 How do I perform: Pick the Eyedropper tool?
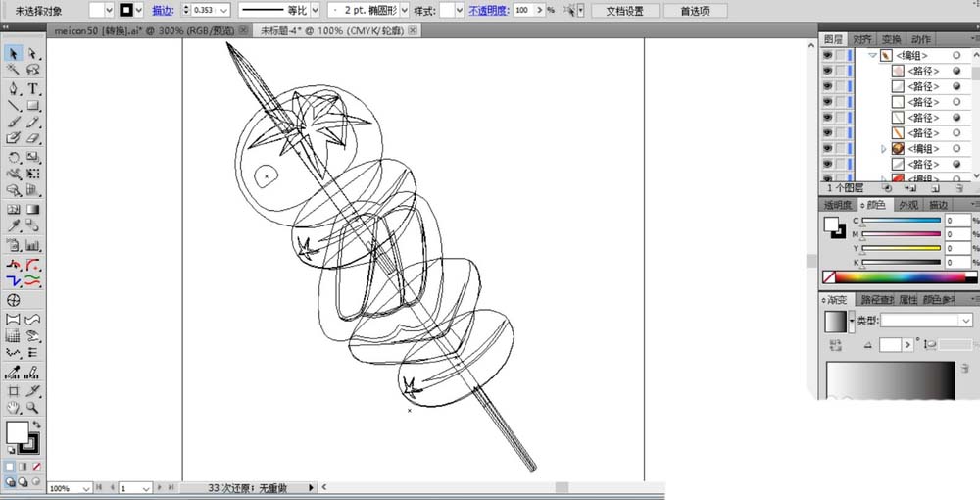point(13,225)
